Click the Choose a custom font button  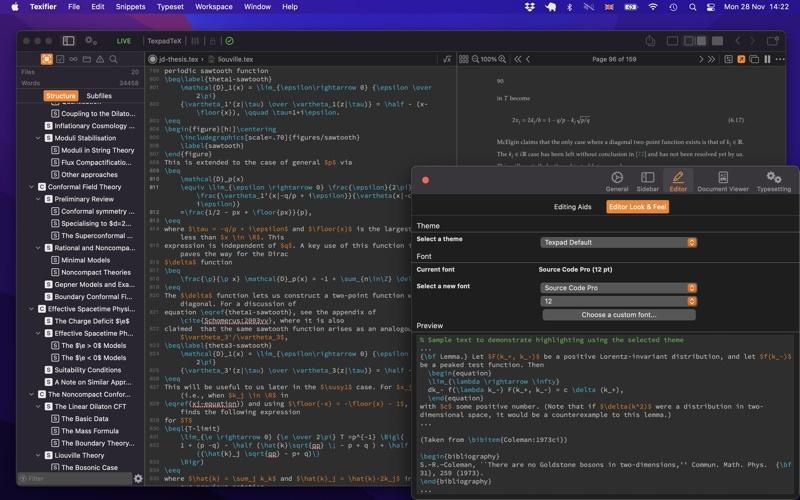618,315
